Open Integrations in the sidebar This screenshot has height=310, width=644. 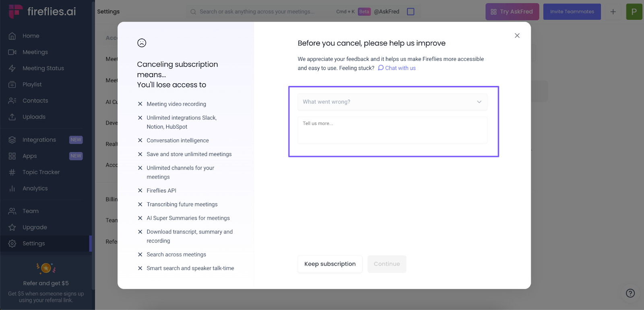click(x=39, y=140)
